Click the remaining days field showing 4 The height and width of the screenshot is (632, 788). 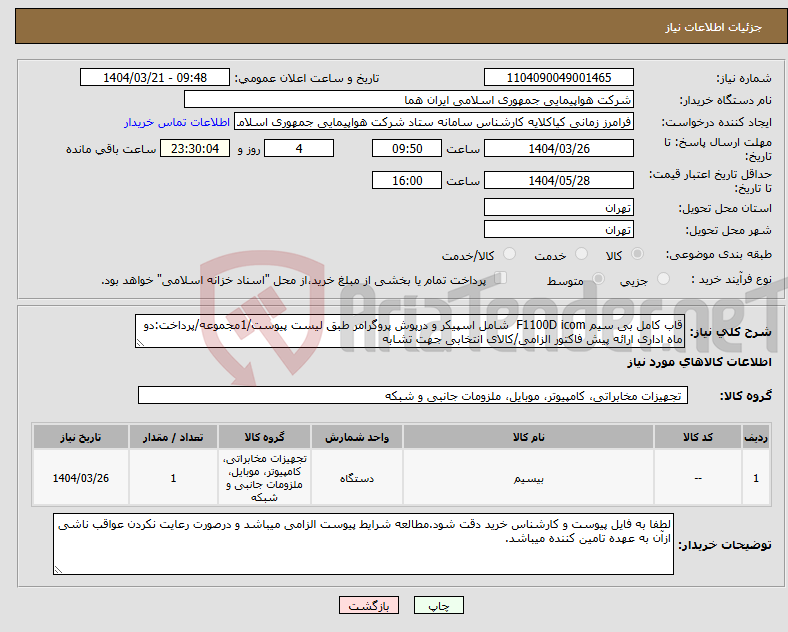(299, 148)
